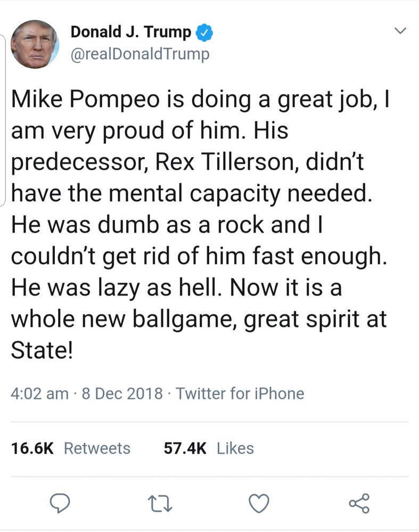Click the left edge scroll handle

[x=4, y=119]
